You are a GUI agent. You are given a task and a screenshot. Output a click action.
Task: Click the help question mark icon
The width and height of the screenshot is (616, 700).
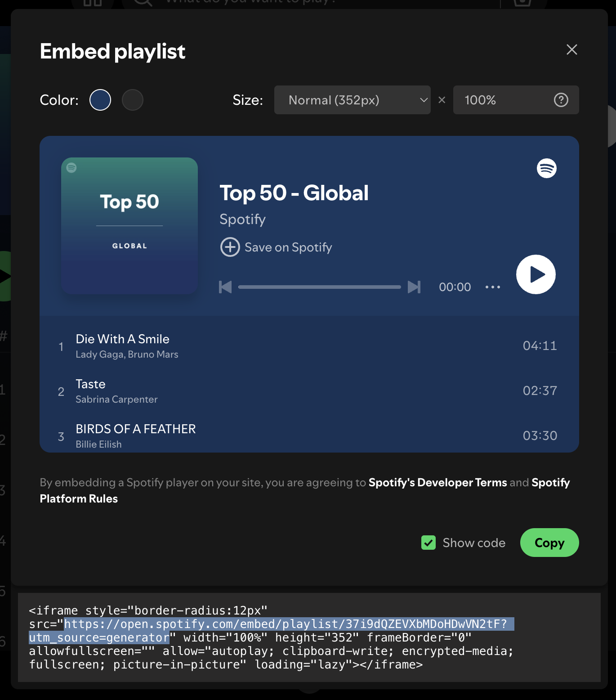(561, 100)
